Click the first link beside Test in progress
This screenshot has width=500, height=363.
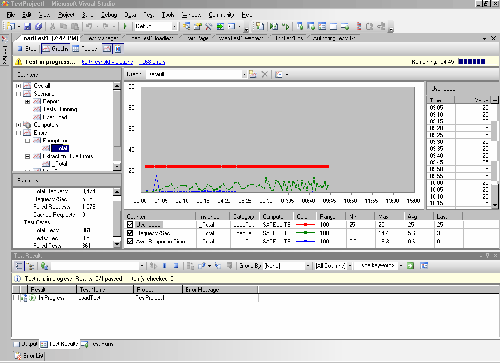[107, 62]
